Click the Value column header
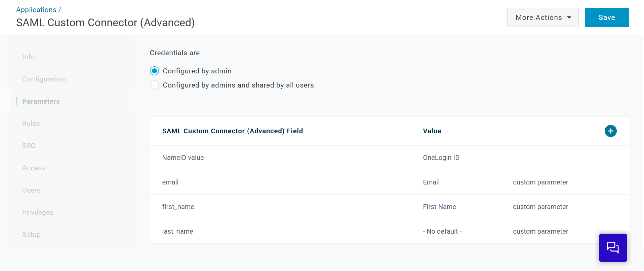644x271 pixels. [432, 131]
